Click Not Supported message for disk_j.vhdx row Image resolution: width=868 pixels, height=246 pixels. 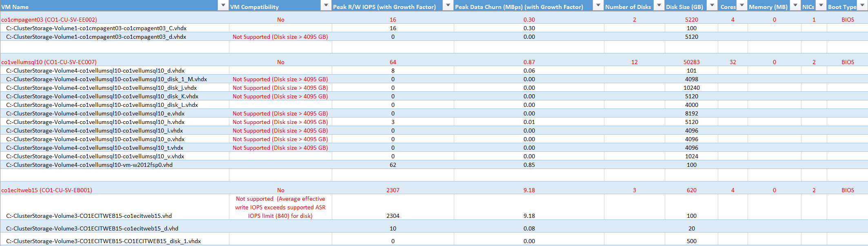280,88
